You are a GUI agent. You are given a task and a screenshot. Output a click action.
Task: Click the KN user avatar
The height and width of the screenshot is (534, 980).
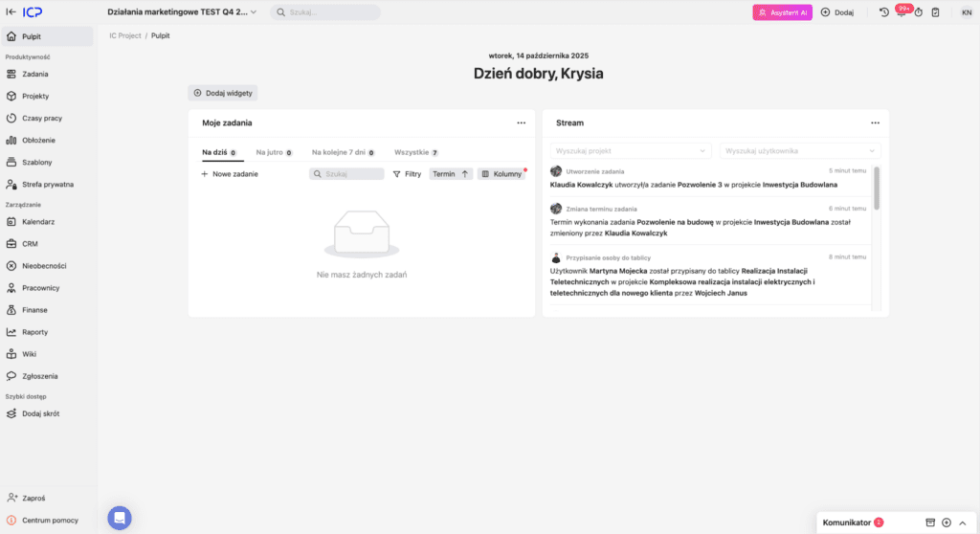(x=966, y=12)
